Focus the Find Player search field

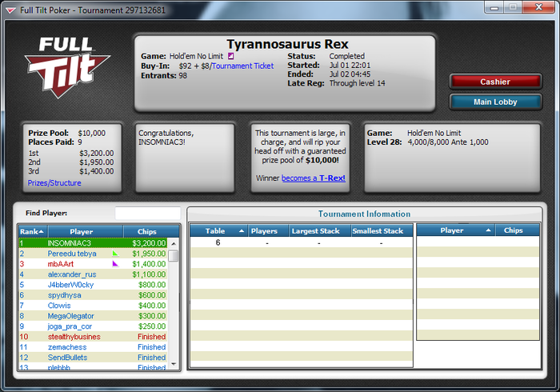click(x=147, y=213)
